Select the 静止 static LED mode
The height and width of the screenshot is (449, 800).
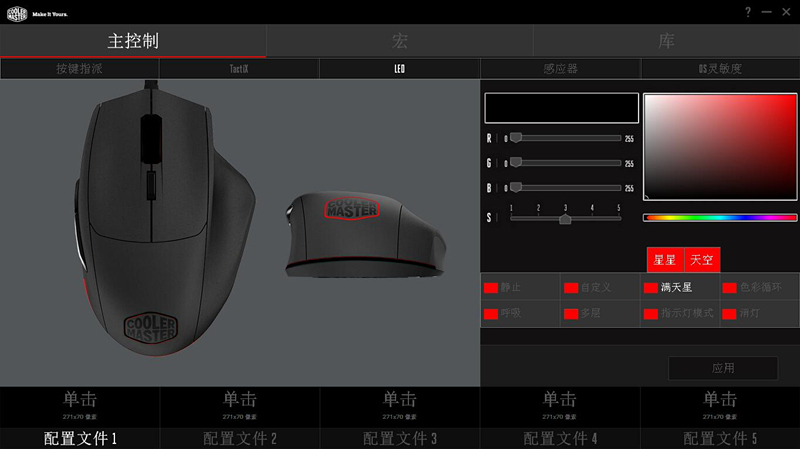[x=520, y=288]
